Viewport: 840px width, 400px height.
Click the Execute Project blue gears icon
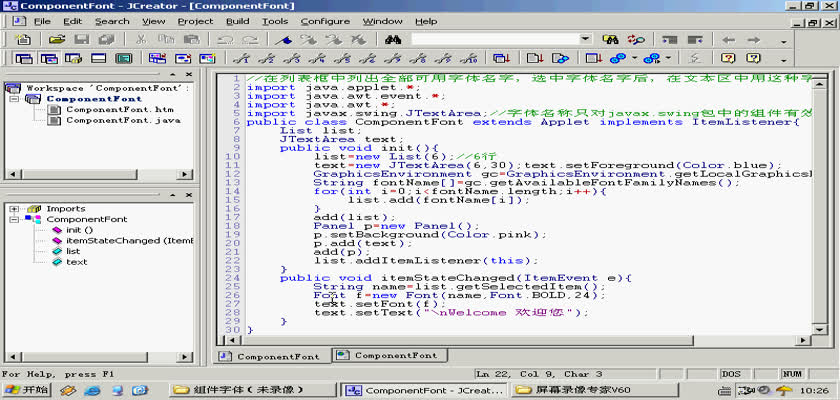pos(619,58)
